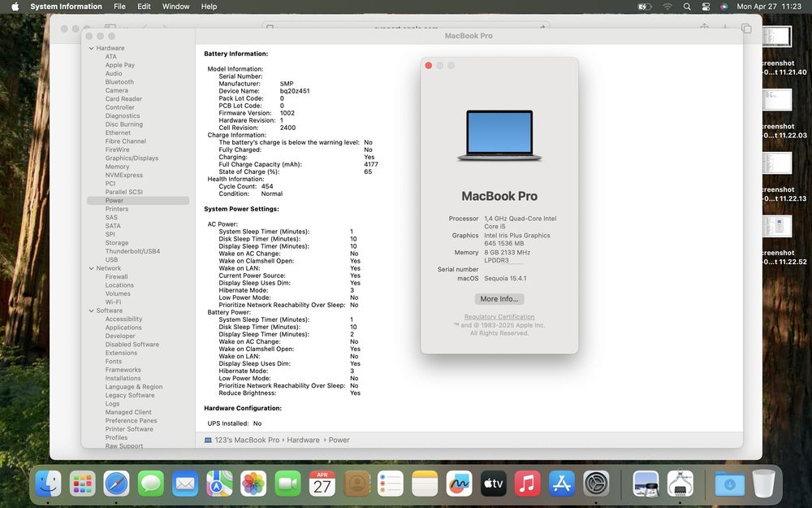This screenshot has height=508, width=812.
Task: Open the Help menu
Action: [x=209, y=7]
